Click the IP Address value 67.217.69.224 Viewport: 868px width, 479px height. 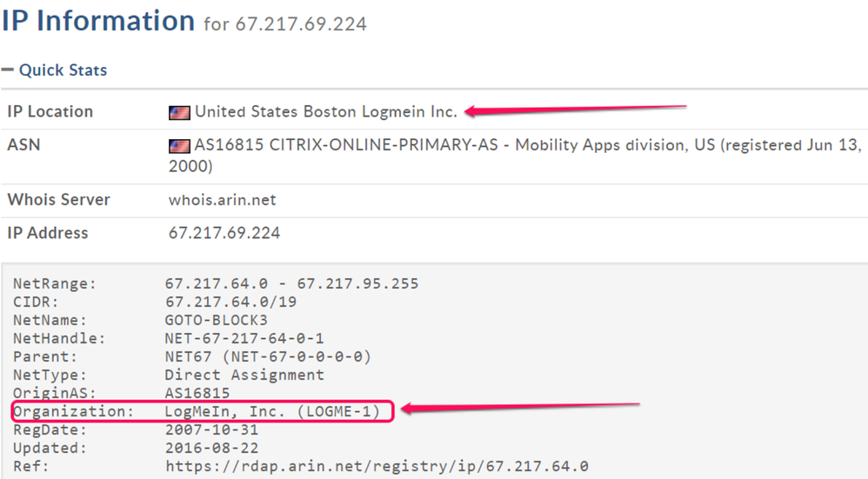224,233
